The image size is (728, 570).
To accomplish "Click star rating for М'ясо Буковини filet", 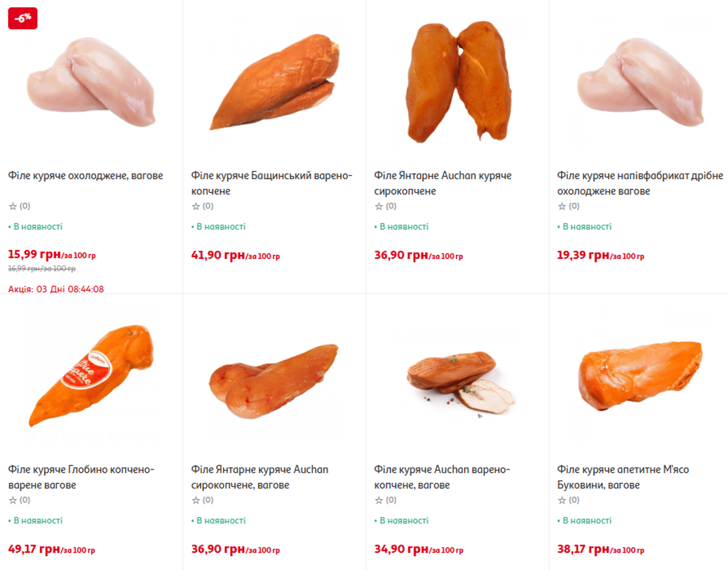I will pos(562,500).
